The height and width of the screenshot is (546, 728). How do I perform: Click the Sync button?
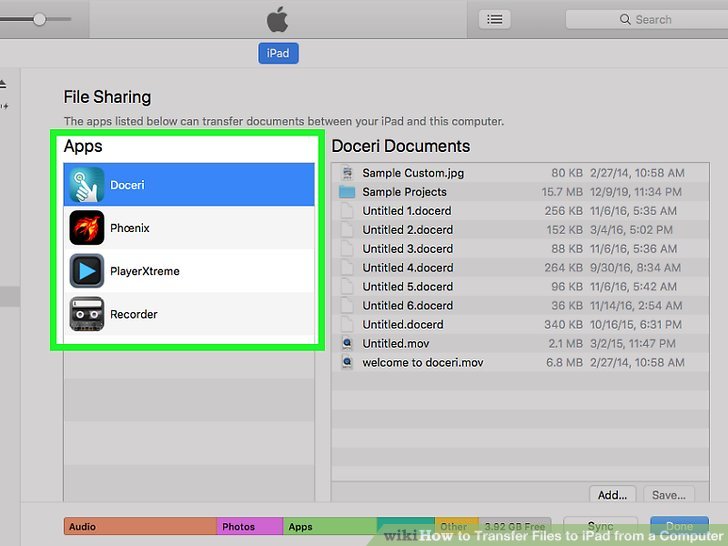[x=600, y=526]
